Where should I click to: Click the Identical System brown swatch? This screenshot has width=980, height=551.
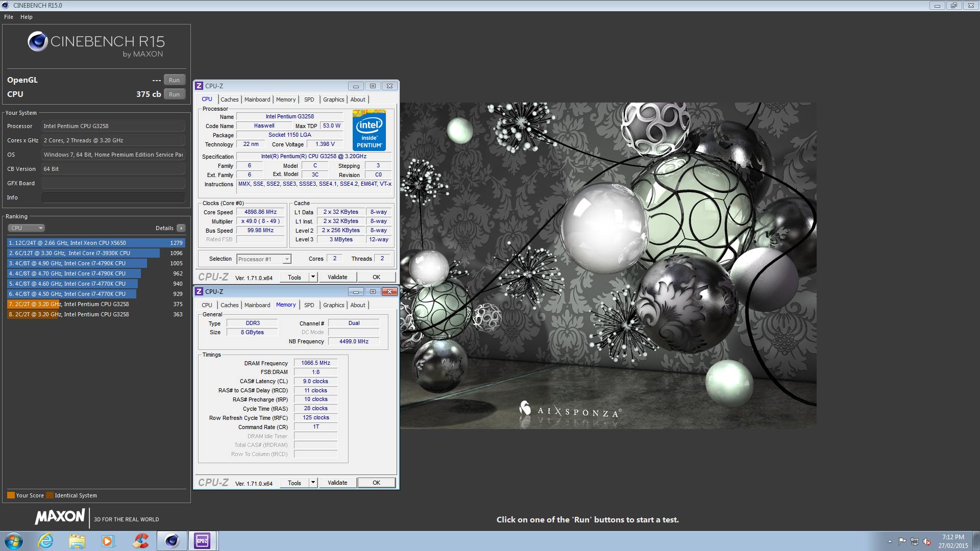point(50,495)
